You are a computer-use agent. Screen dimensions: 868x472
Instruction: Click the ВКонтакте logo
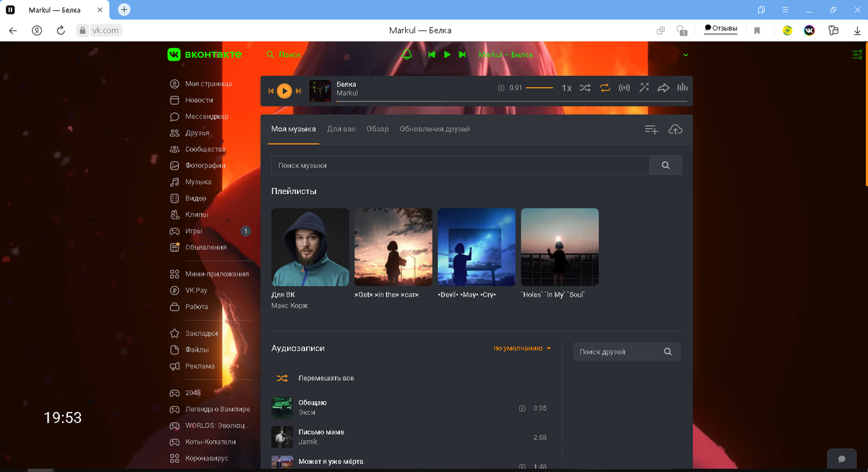pos(205,54)
